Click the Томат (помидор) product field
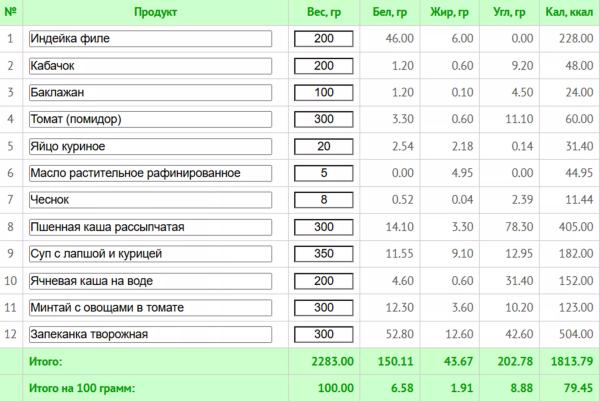 (148, 120)
